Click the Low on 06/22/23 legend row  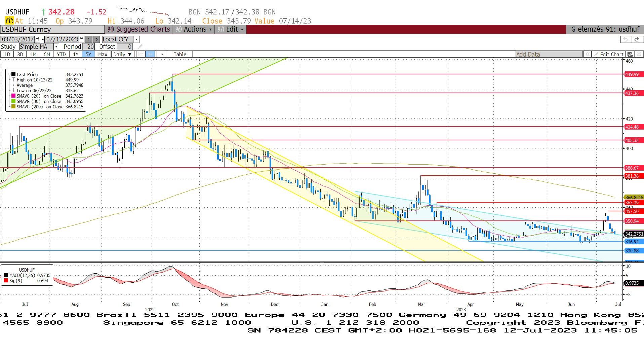coord(47,91)
